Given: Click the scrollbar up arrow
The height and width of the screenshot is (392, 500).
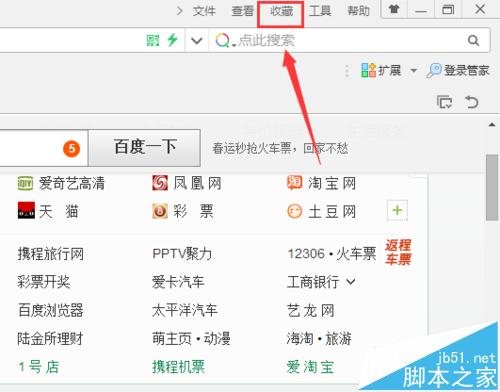Looking at the screenshot, I should pos(492,125).
